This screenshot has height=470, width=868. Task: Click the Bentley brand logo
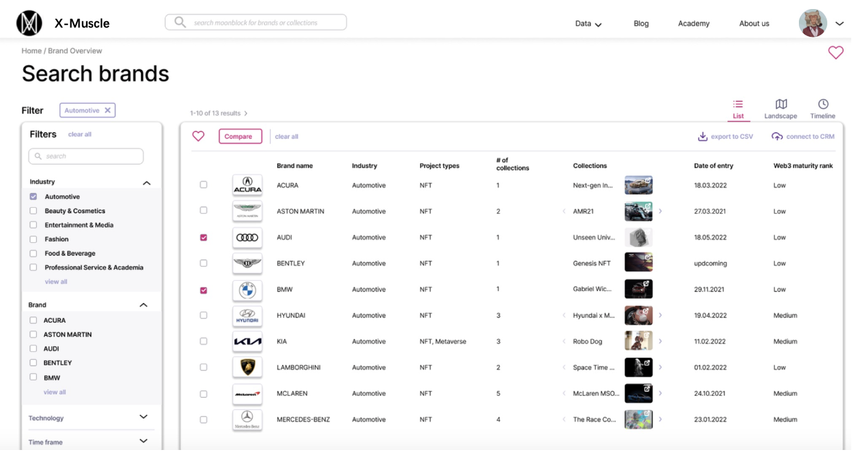tap(247, 263)
